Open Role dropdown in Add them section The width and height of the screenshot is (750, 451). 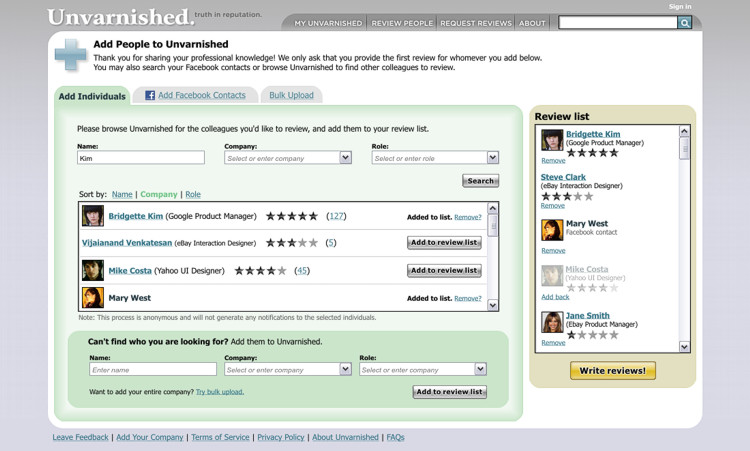[480, 369]
